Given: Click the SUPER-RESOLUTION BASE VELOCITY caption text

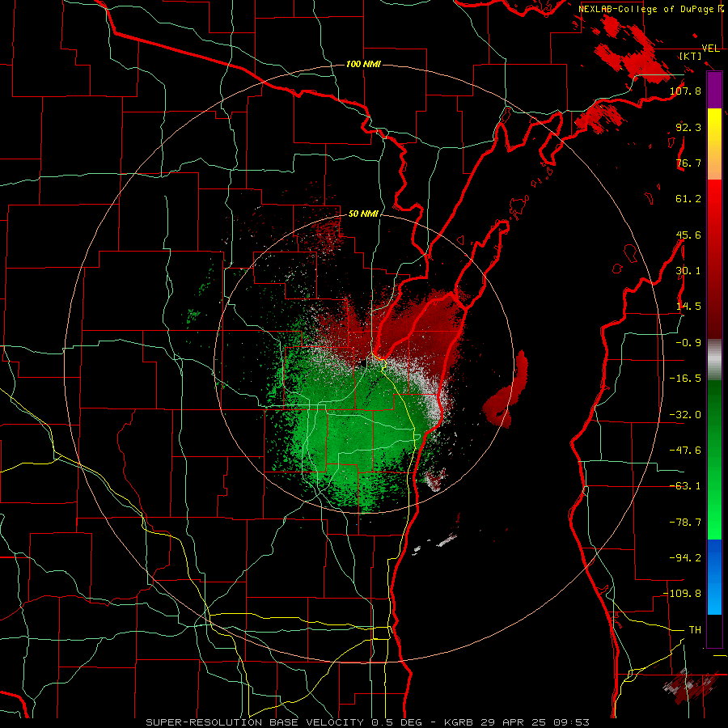Looking at the screenshot, I should tap(255, 722).
